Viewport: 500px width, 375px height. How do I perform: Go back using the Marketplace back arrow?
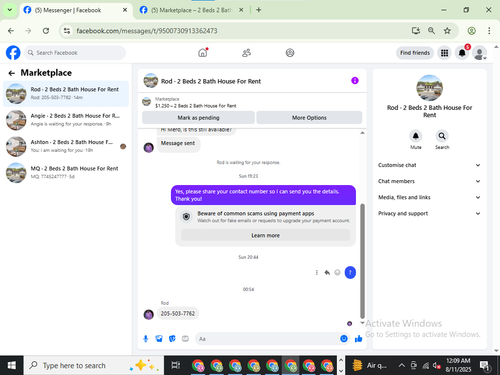click(12, 73)
